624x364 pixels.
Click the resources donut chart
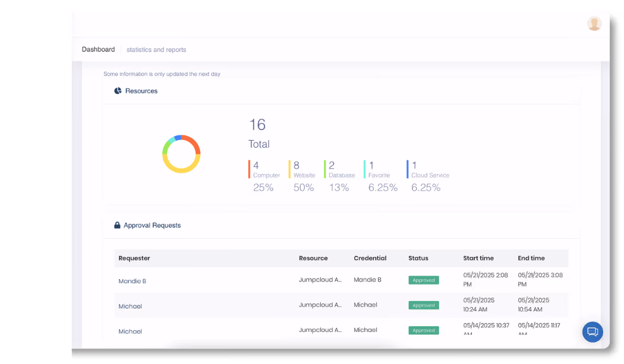click(x=181, y=154)
